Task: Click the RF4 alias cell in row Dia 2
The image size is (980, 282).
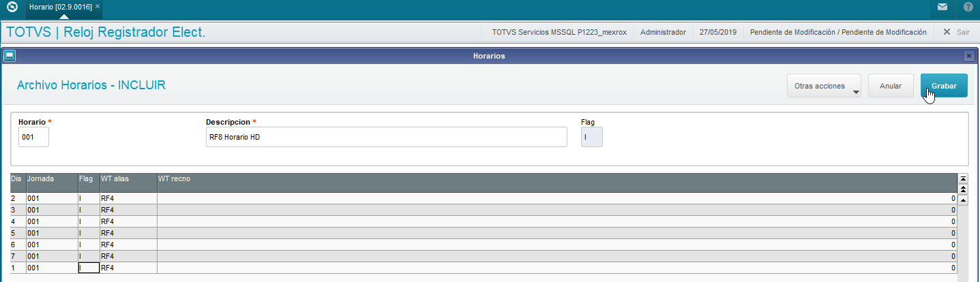Action: pos(129,198)
